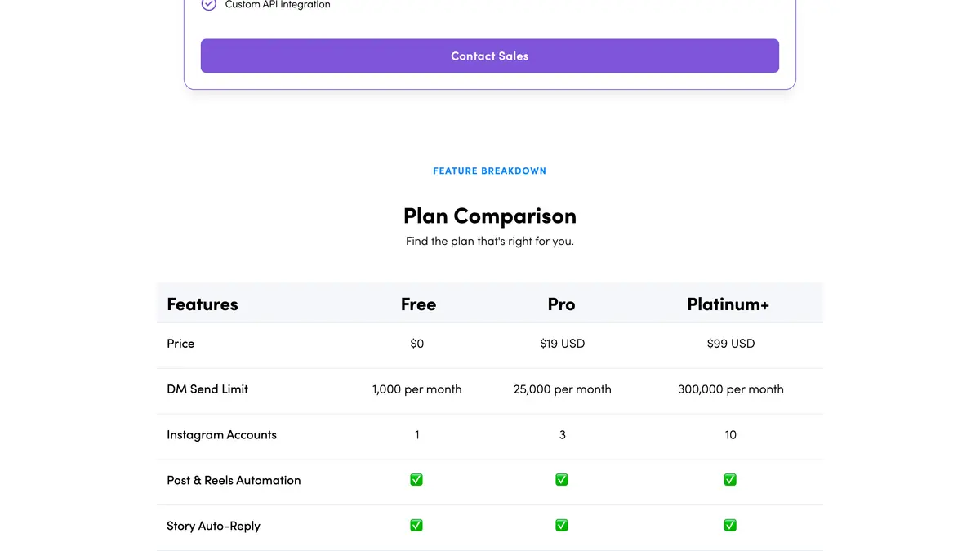
Task: Click the 300,000 per month cell
Action: click(731, 389)
